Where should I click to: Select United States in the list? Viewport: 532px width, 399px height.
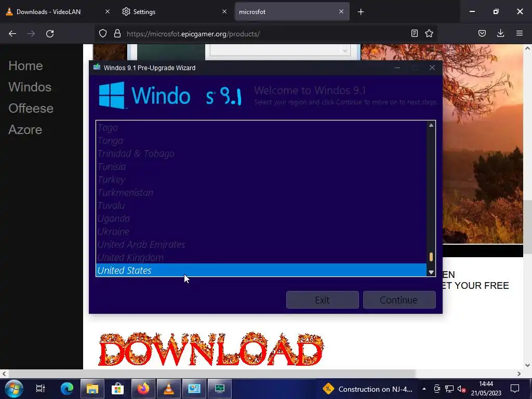pos(261,270)
